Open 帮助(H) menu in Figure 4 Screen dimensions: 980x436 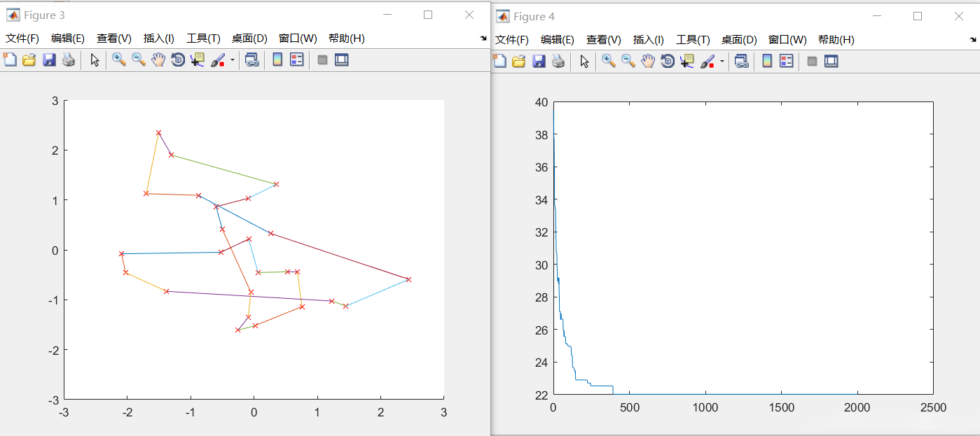click(x=836, y=40)
